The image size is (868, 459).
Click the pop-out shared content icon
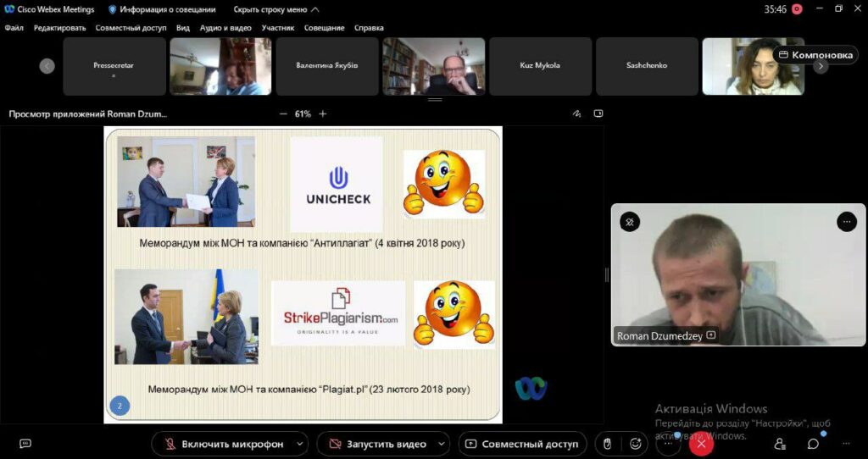coord(598,113)
